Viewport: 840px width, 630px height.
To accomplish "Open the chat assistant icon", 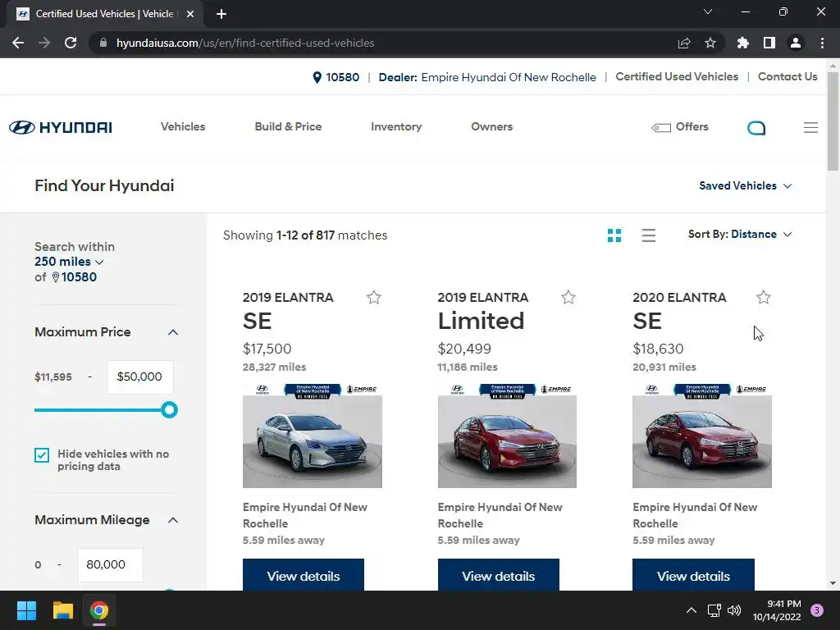I will coord(756,127).
